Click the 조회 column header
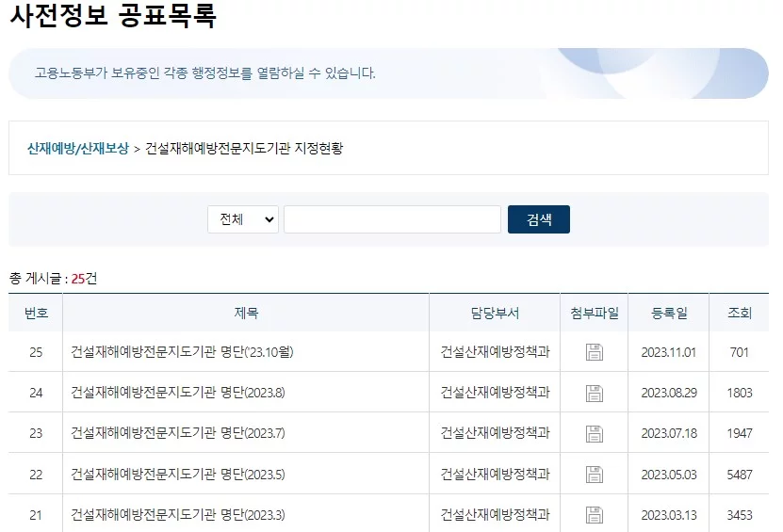Viewport: 783px width, 532px height. [740, 313]
